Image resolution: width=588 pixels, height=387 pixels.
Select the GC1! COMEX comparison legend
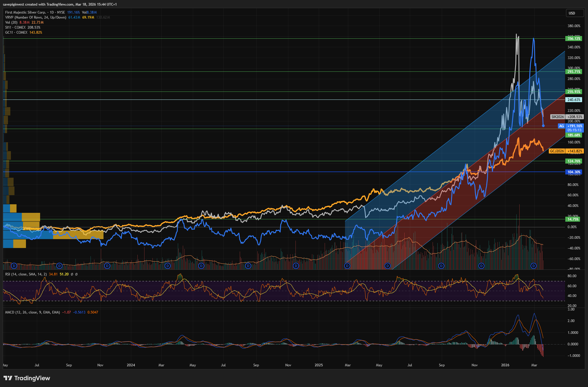pyautogui.click(x=16, y=32)
